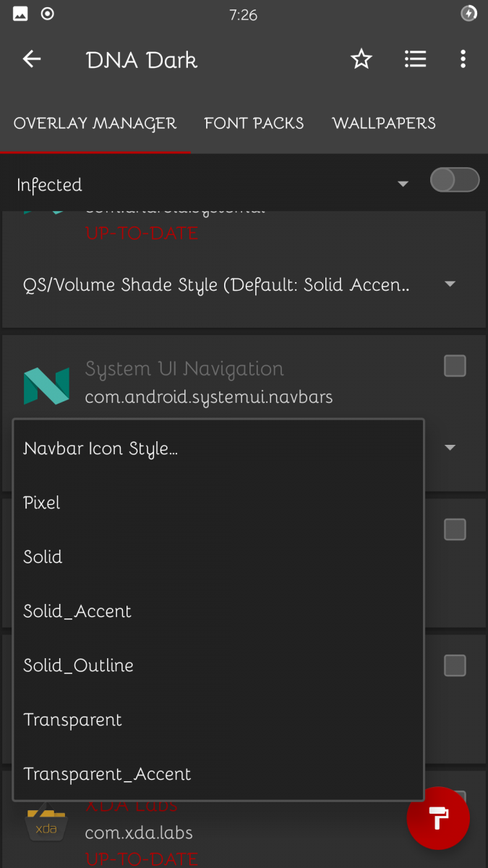The image size is (488, 868).
Task: Enable the Infected theme switch
Action: [x=454, y=180]
